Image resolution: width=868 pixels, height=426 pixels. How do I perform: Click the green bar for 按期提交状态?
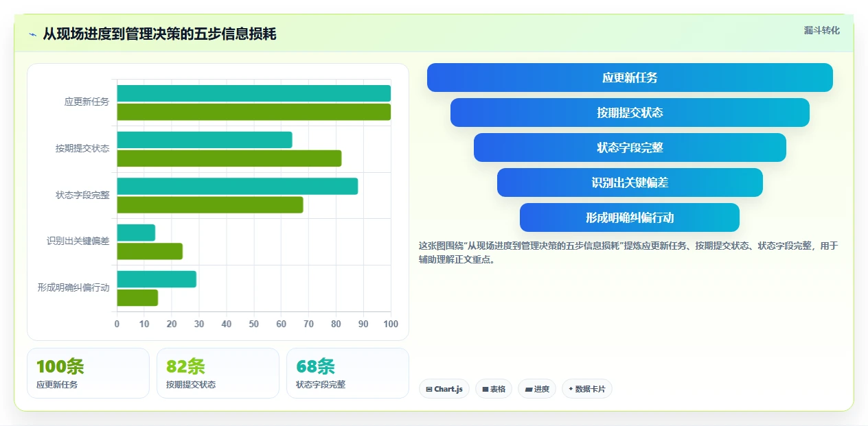(229, 158)
